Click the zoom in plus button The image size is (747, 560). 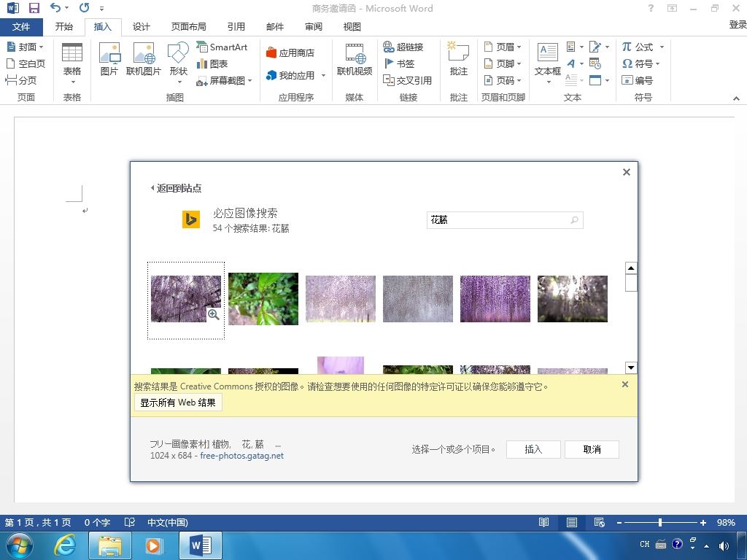[x=703, y=522]
